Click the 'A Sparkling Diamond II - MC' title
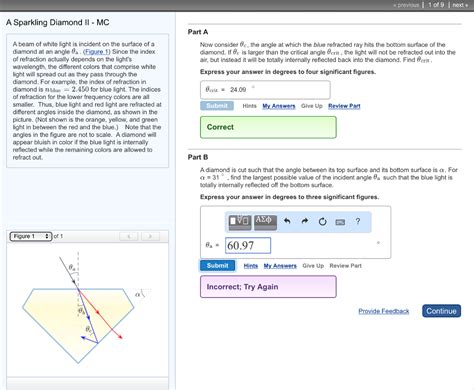This screenshot has height=390, width=474. (58, 22)
